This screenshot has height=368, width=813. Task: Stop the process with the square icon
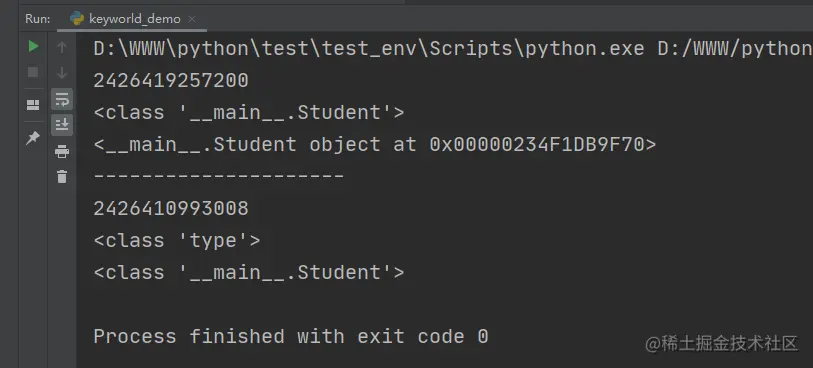(x=33, y=72)
